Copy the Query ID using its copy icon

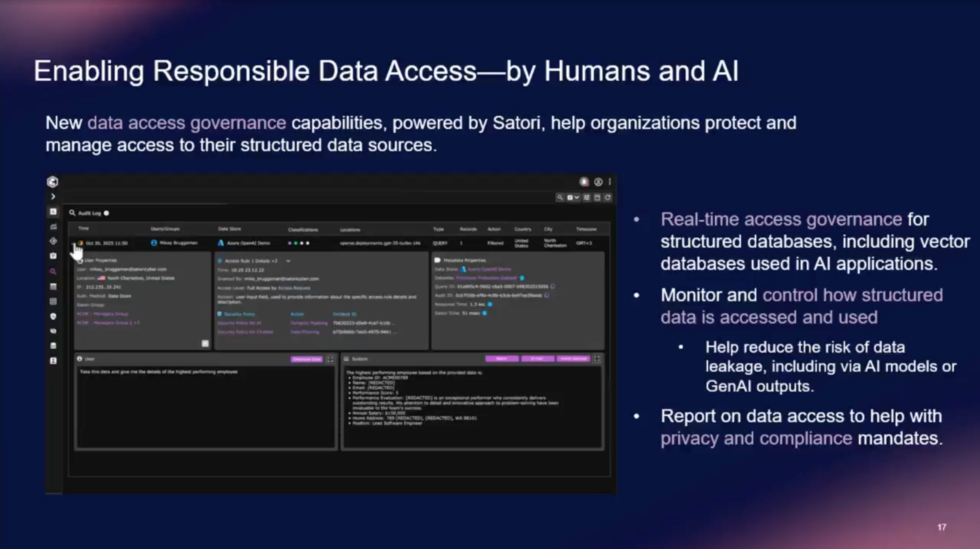coord(553,287)
